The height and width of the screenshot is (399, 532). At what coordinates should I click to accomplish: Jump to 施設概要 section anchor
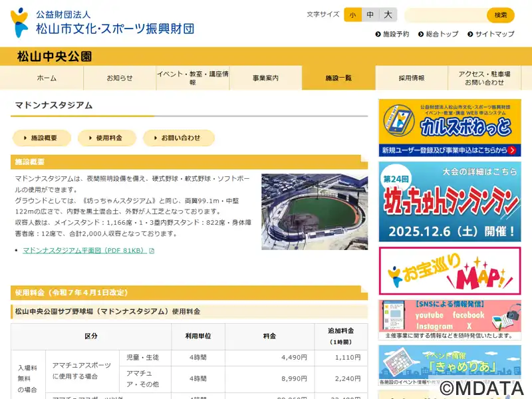[41, 138]
